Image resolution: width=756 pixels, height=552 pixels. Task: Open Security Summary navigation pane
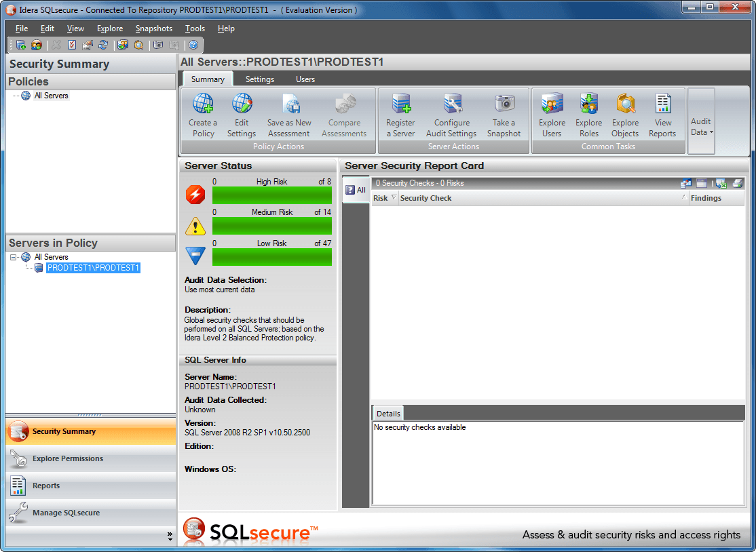(x=91, y=431)
